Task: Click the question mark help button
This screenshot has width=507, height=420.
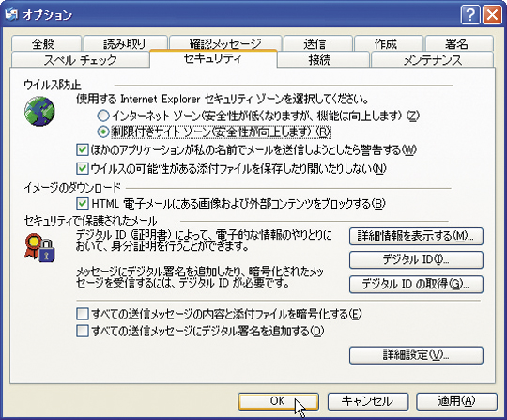Action: click(470, 14)
